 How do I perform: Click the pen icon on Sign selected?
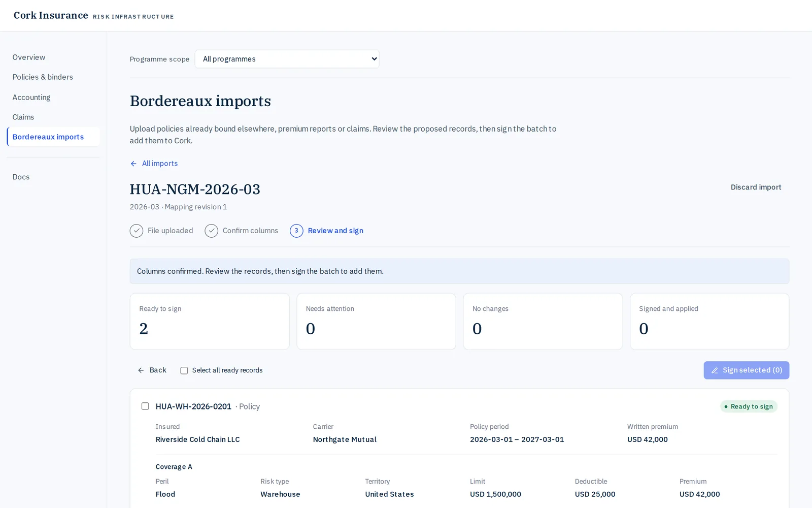[715, 370]
